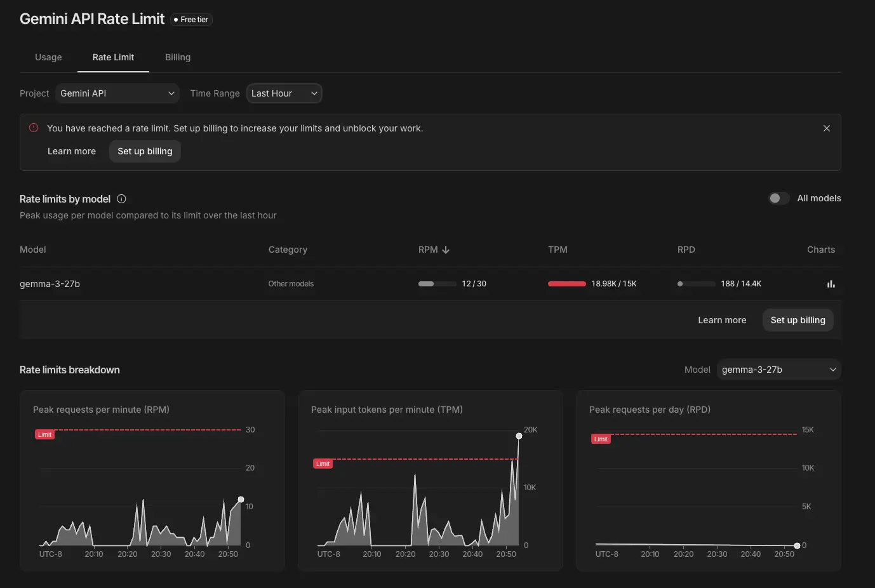Click the Category column header

click(288, 250)
